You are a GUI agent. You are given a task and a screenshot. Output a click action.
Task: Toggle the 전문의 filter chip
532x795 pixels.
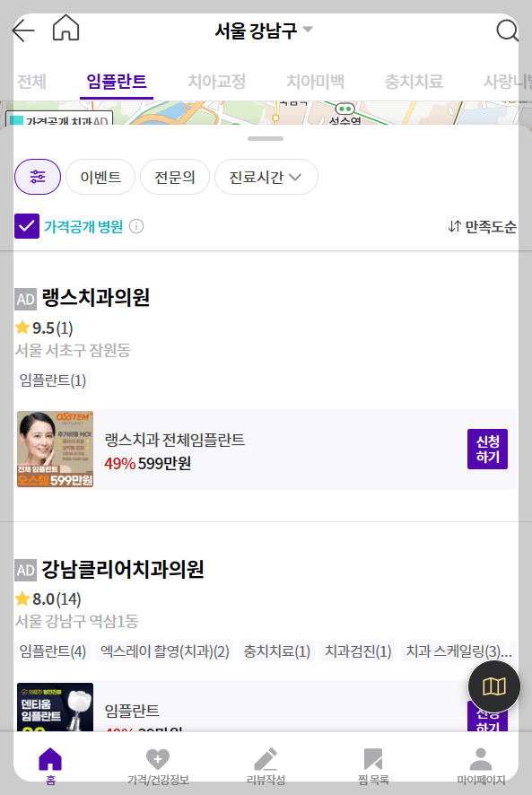174,177
